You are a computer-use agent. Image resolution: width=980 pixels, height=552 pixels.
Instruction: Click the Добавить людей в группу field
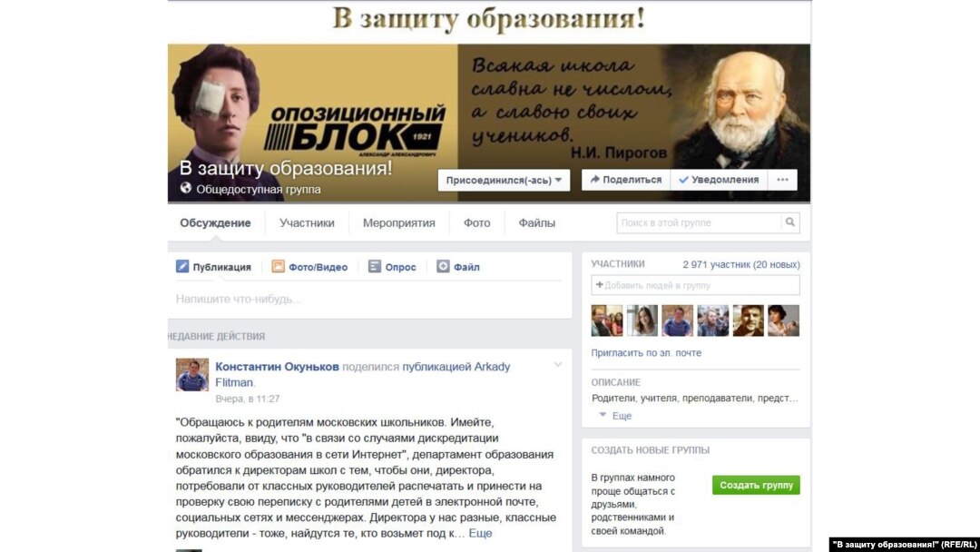click(695, 285)
